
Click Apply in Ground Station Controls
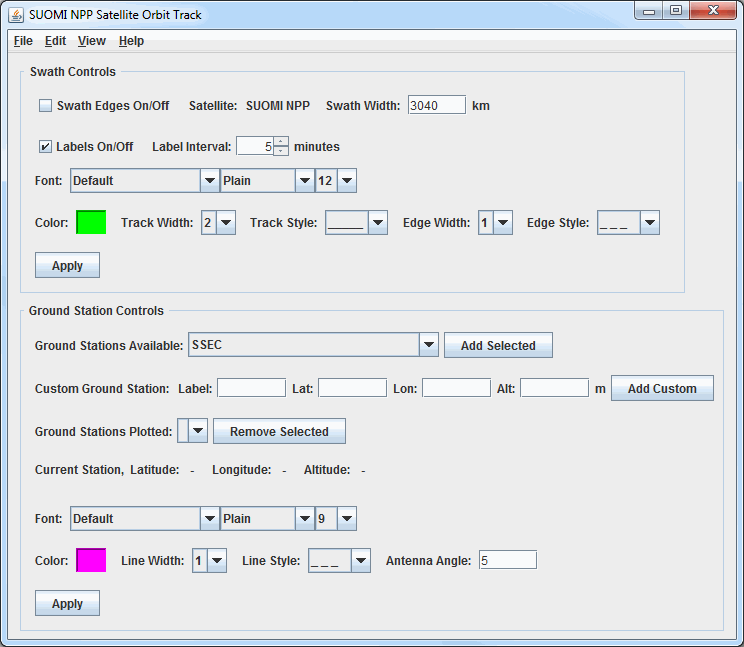click(x=67, y=603)
